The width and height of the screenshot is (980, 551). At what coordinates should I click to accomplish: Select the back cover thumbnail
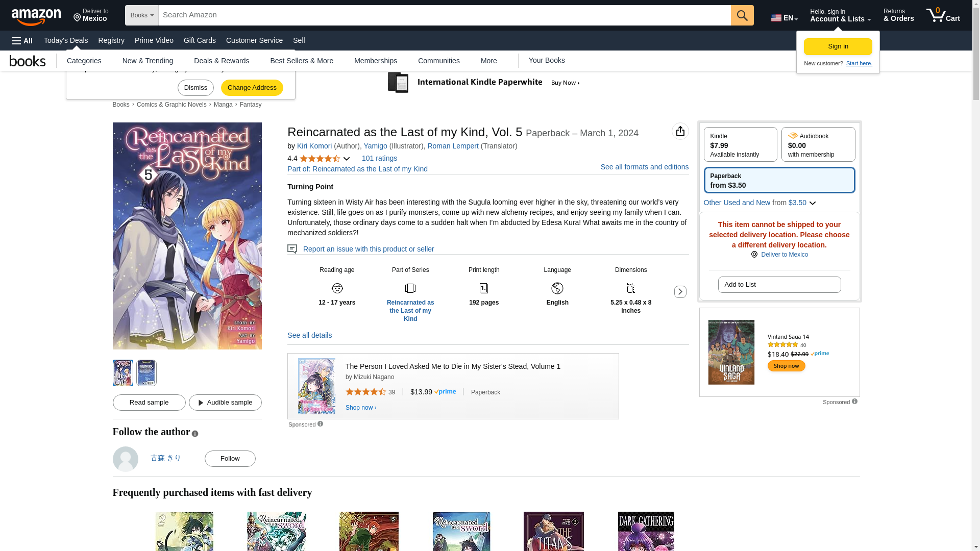coord(146,373)
